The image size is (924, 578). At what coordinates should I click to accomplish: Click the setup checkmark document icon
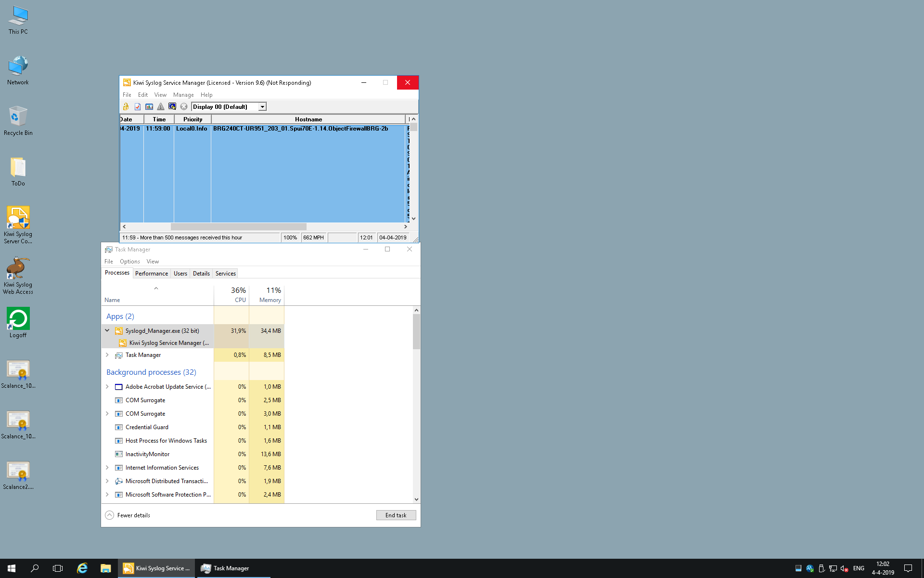point(138,106)
